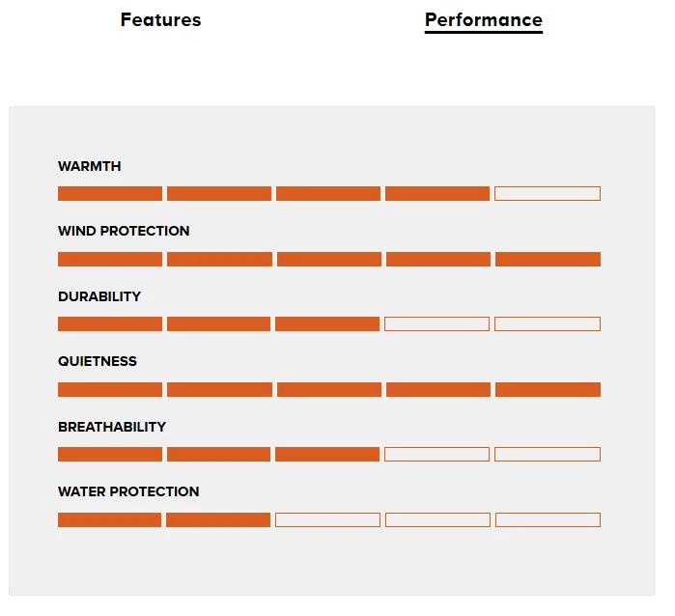
Task: Click the fifth Wind Protection bar segment
Action: pos(548,259)
